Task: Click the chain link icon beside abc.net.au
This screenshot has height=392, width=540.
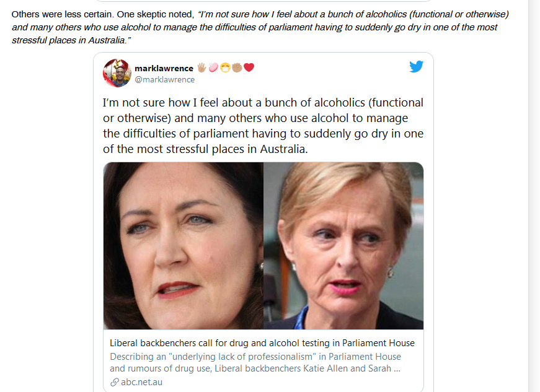Action: coord(114,382)
